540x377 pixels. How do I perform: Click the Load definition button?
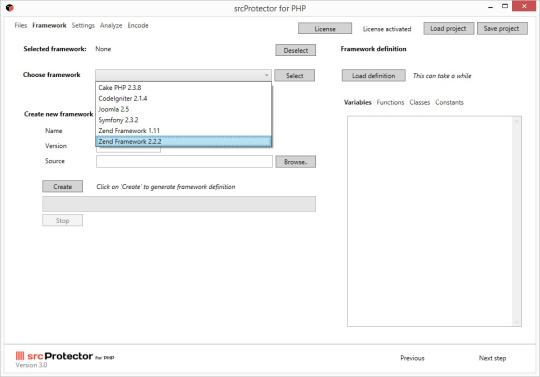(374, 75)
